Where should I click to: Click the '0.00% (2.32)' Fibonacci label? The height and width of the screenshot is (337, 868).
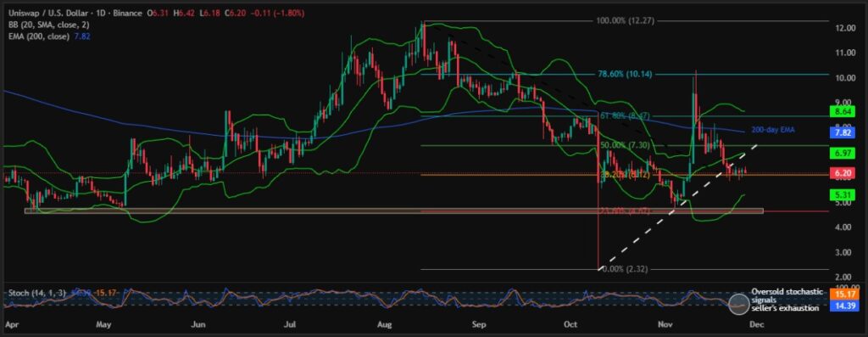(625, 269)
